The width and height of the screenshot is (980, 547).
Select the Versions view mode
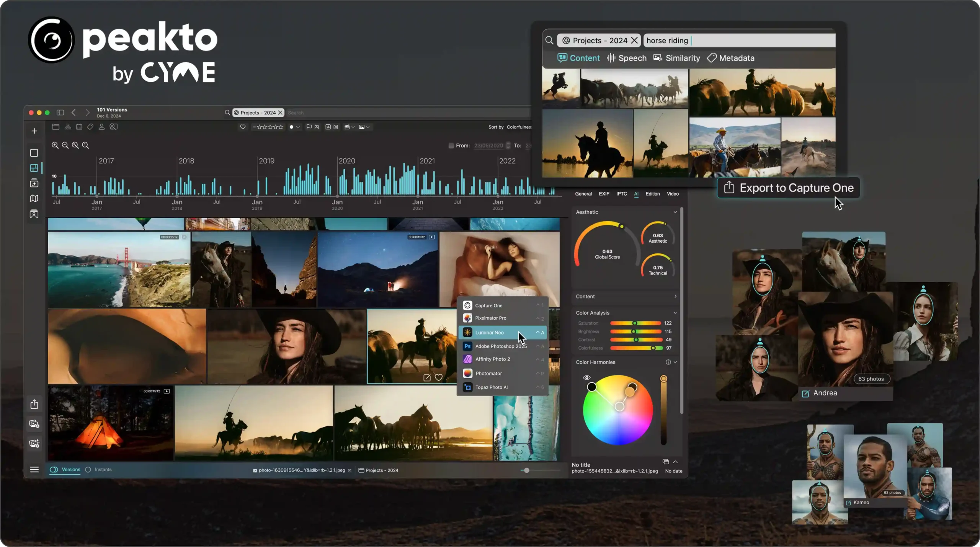coord(65,470)
